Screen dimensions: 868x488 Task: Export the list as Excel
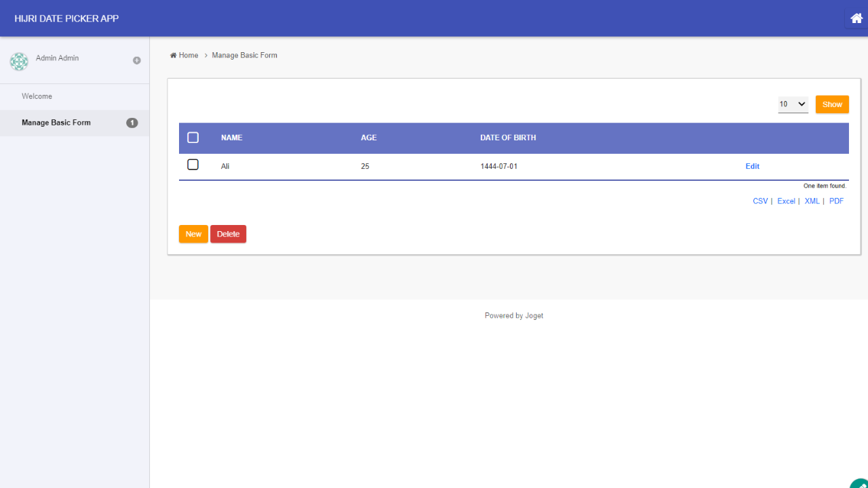[786, 201]
